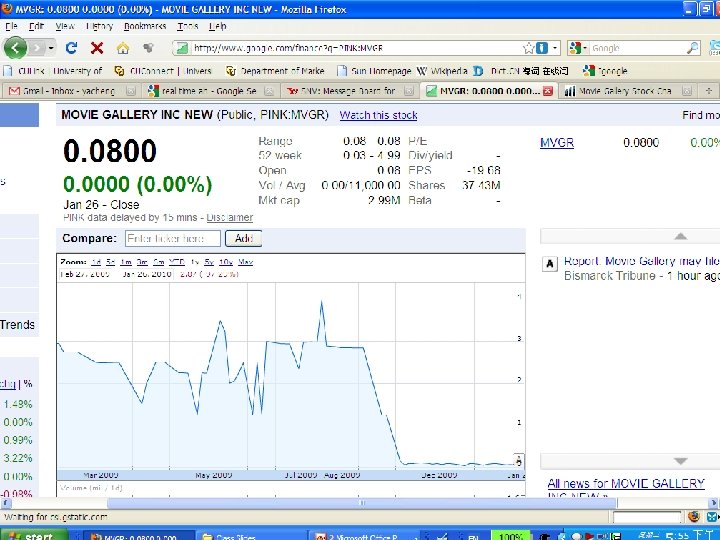Close the Message Board tab
Screen dimensions: 720x540
click(408, 91)
